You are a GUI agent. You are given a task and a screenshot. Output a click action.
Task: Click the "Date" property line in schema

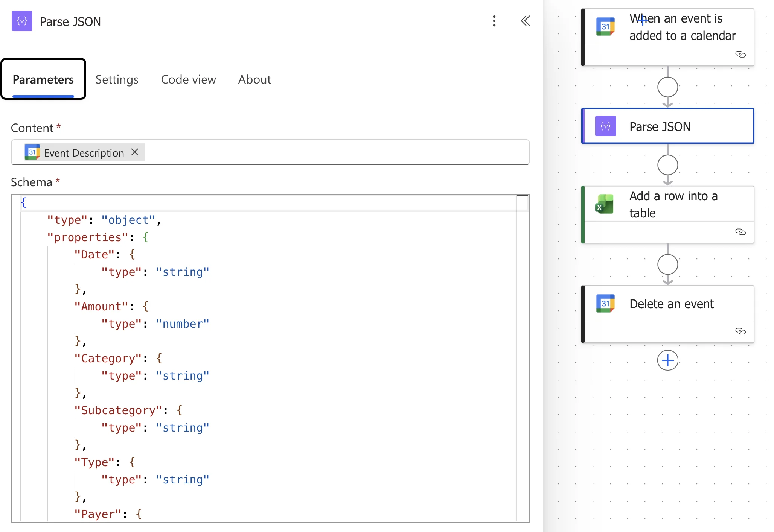pos(105,255)
